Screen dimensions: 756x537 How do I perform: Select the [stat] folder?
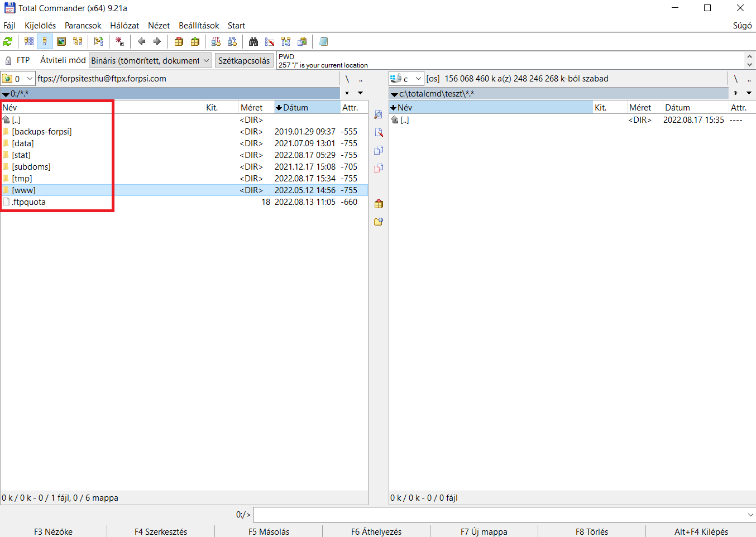point(21,155)
